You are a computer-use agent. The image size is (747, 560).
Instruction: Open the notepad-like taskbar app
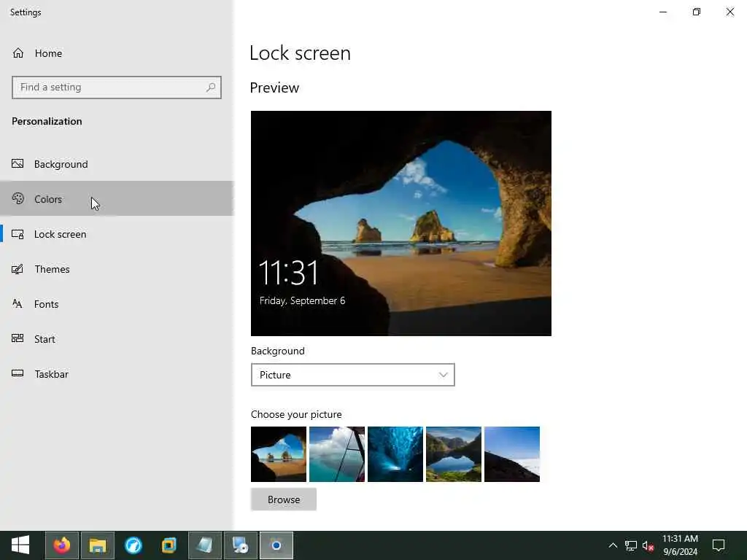205,545
